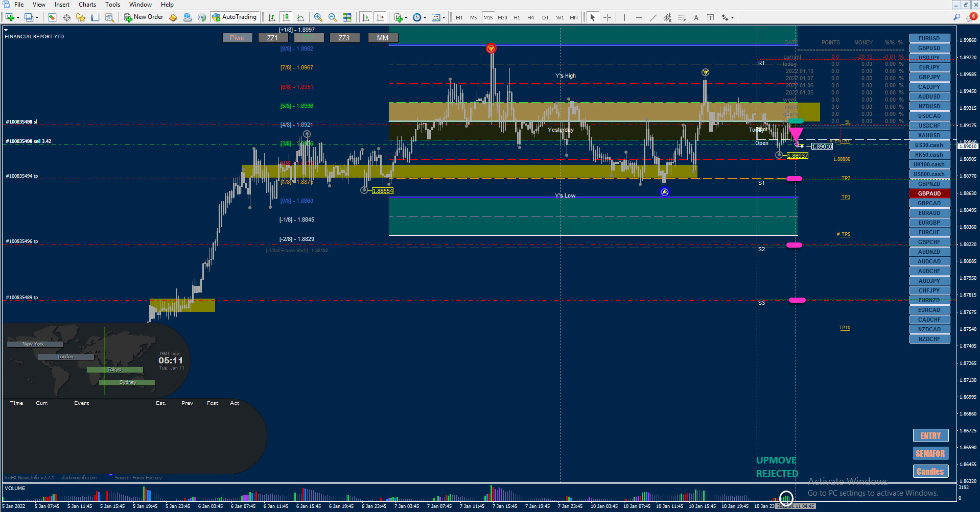Image resolution: width=980 pixels, height=512 pixels.
Task: Click the New Order button
Action: click(144, 17)
